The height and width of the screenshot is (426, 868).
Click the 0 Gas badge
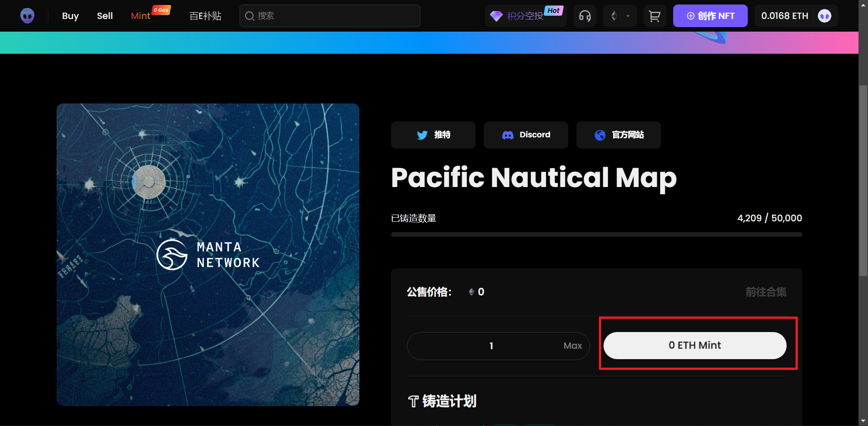pyautogui.click(x=161, y=10)
